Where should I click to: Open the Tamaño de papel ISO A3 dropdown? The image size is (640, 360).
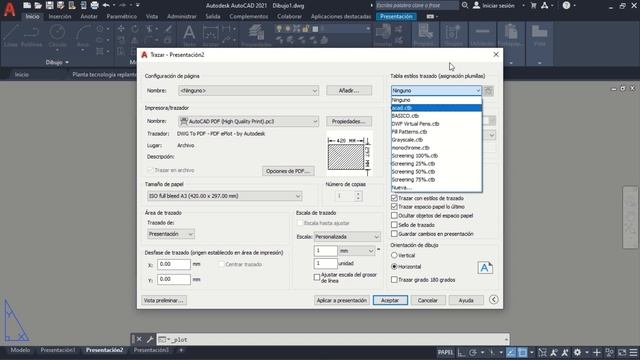[224, 196]
